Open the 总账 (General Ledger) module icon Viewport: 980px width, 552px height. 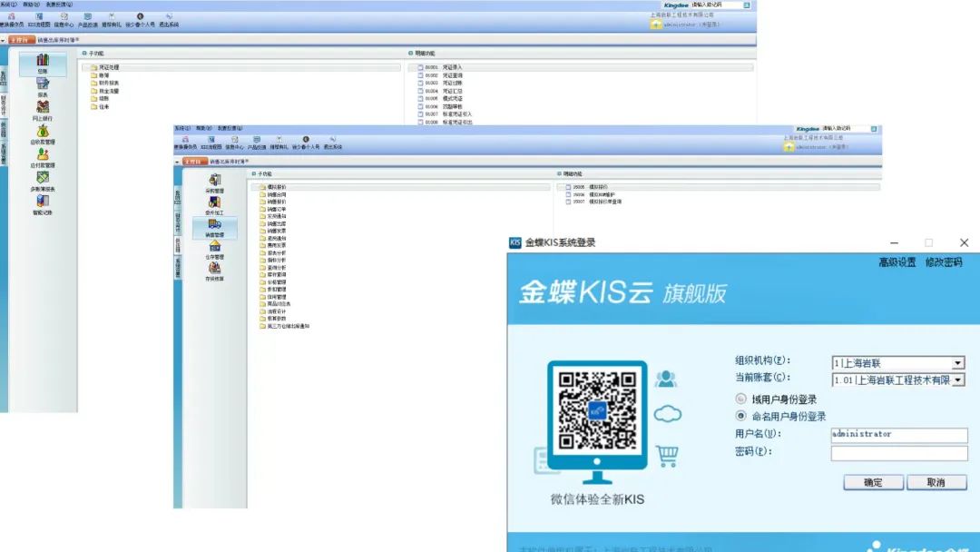point(43,61)
